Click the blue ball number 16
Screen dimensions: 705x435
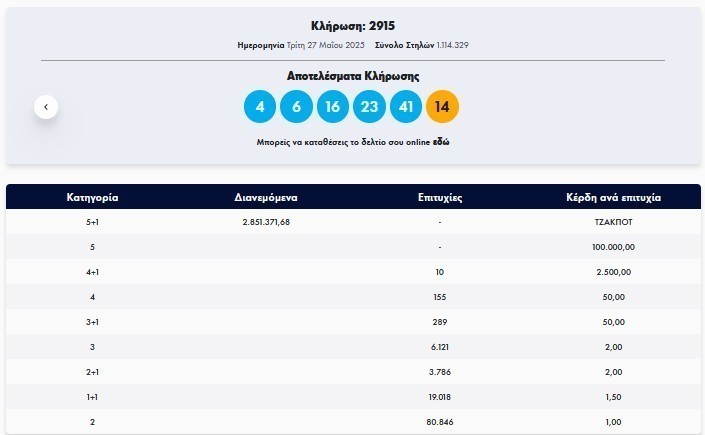pyautogui.click(x=333, y=106)
